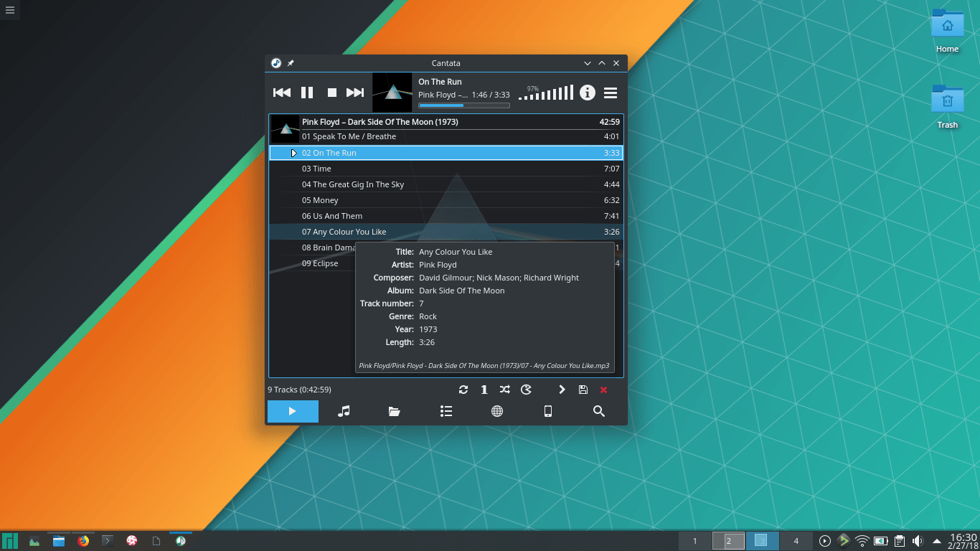Launch Firefox from the taskbar
Image resolution: width=980 pixels, height=551 pixels.
pyautogui.click(x=83, y=541)
